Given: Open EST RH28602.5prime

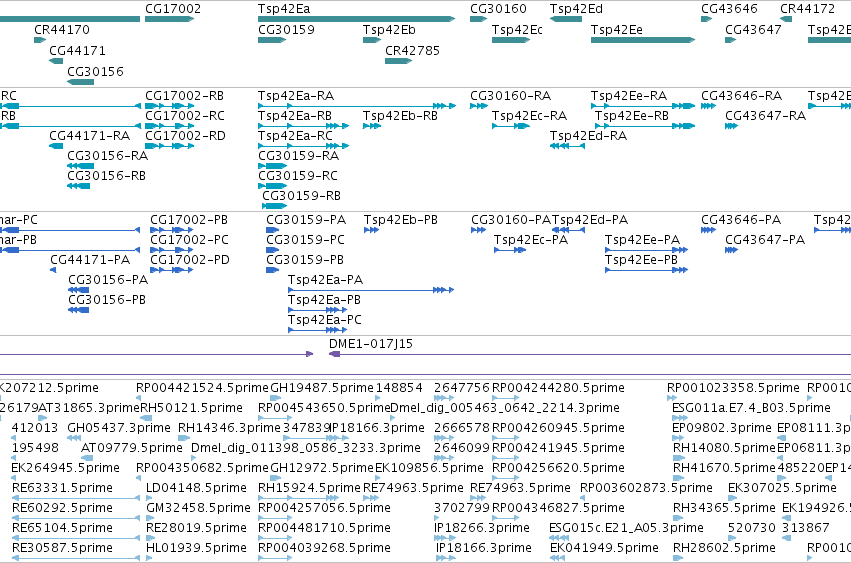Looking at the screenshot, I should coord(724,548).
